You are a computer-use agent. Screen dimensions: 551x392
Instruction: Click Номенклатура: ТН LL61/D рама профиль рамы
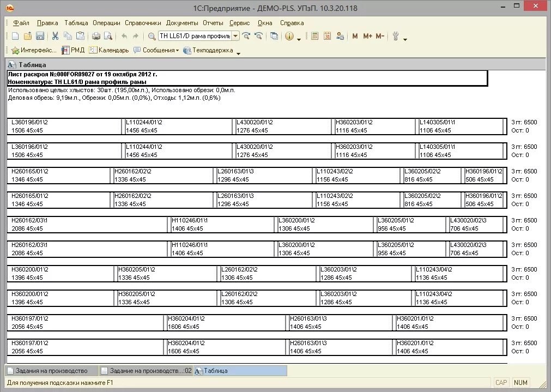point(77,82)
